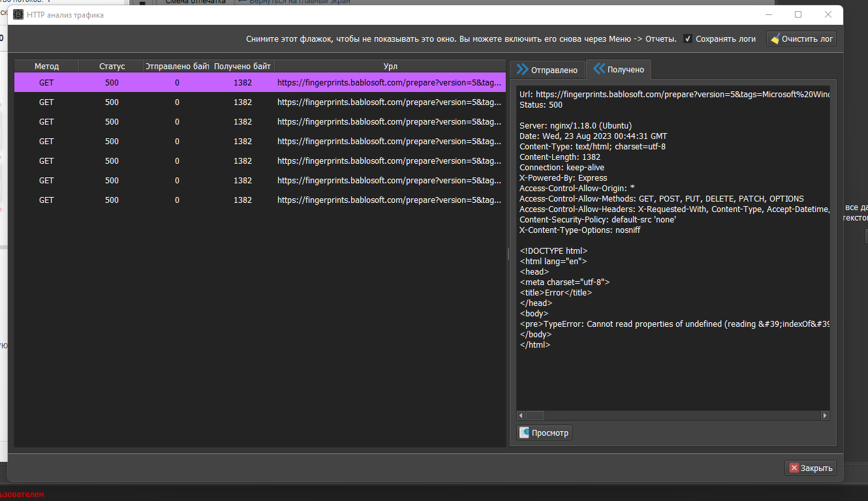Click the HTTP анализ трафика window icon
This screenshot has height=501, width=868.
tap(18, 15)
